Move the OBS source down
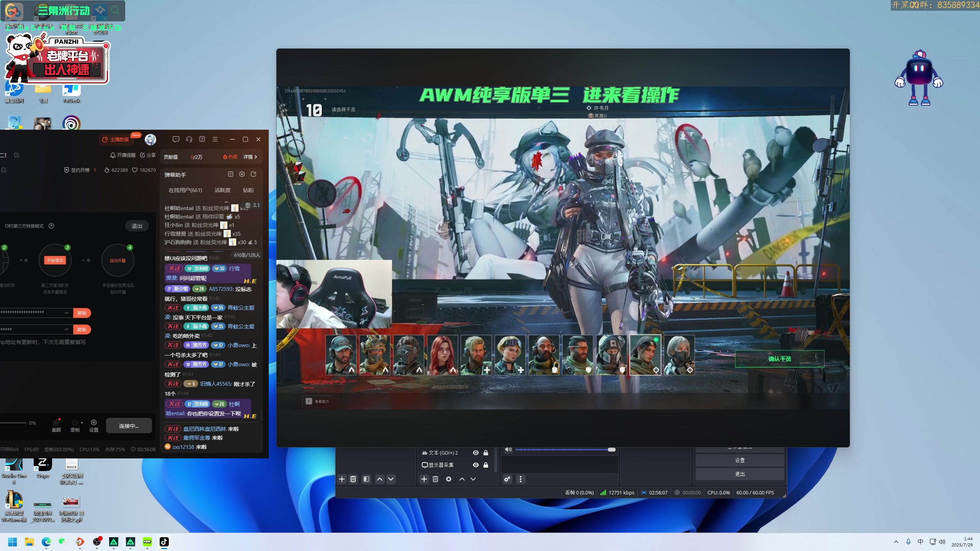This screenshot has height=551, width=980. click(x=473, y=479)
